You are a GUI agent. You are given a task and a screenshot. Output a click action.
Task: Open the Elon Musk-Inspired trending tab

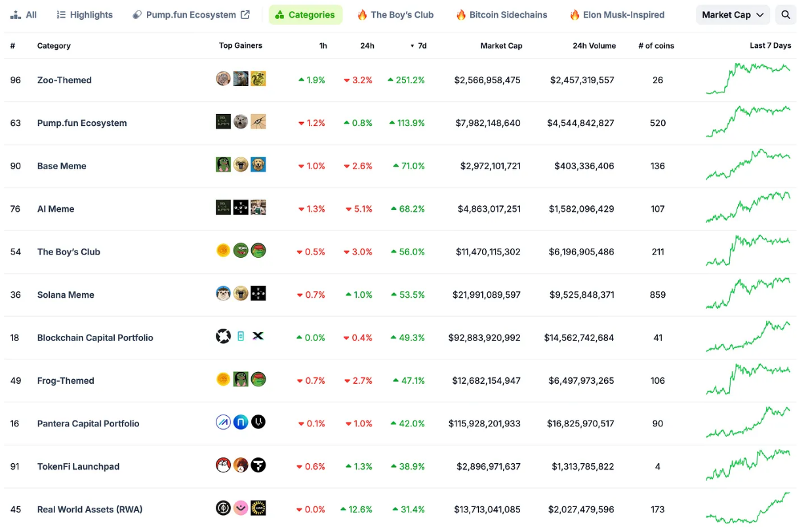pos(617,14)
